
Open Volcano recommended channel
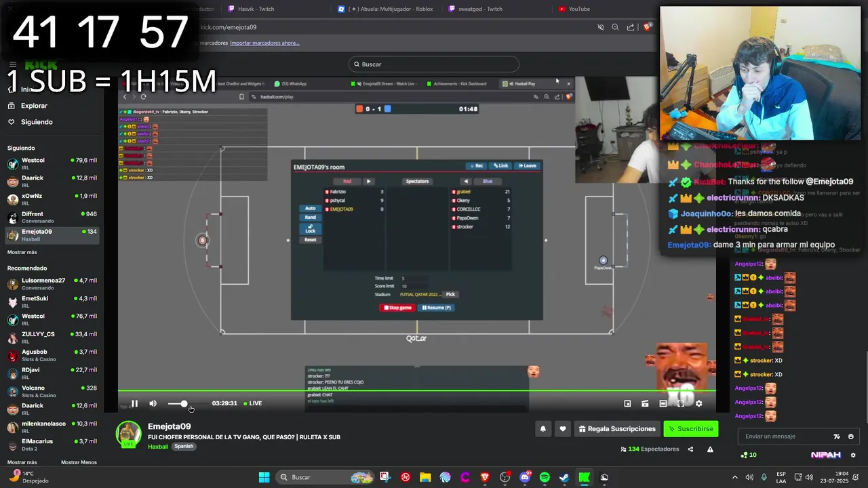pyautogui.click(x=52, y=391)
